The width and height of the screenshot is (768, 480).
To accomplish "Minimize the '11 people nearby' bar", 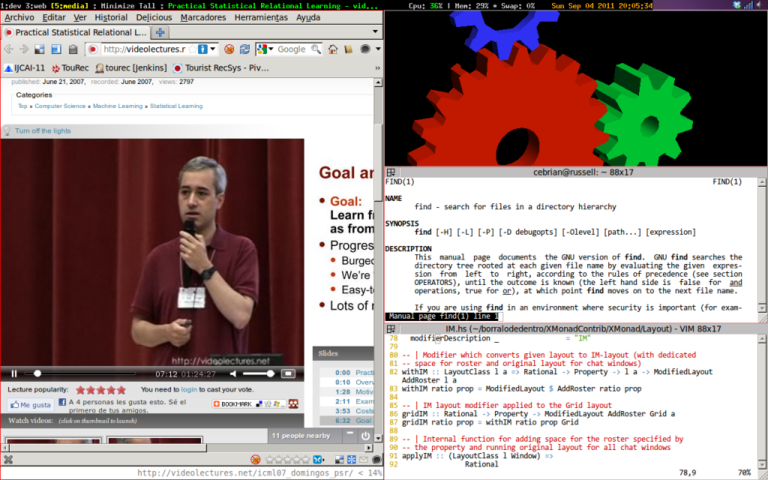I will click(x=350, y=434).
